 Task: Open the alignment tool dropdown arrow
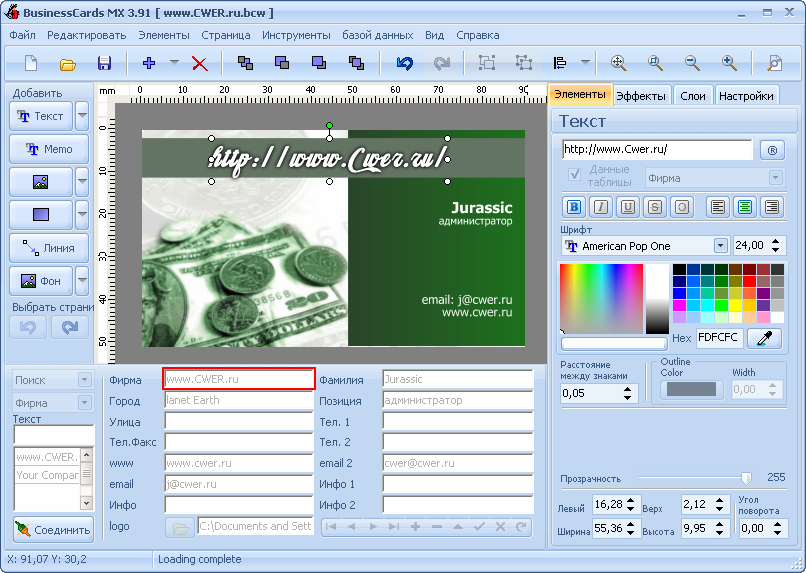click(585, 63)
